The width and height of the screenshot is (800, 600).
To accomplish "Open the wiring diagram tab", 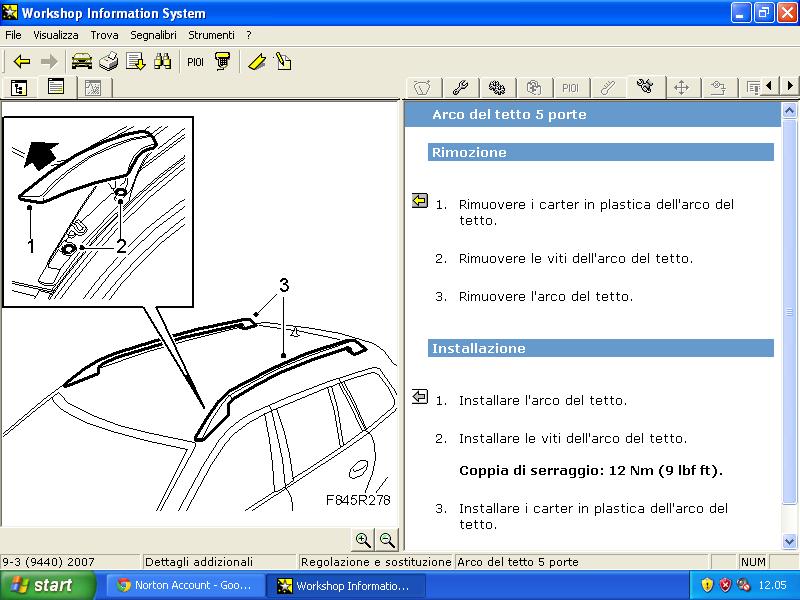I will 718,88.
